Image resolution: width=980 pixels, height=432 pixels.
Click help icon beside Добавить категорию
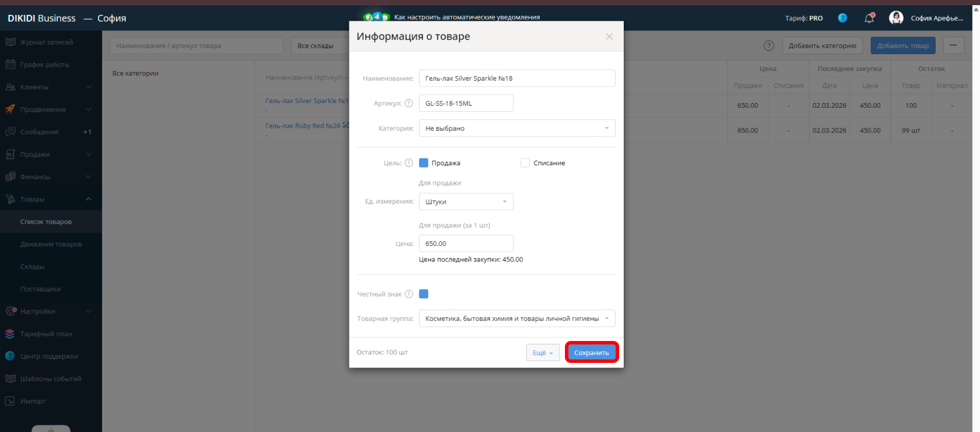coord(768,46)
